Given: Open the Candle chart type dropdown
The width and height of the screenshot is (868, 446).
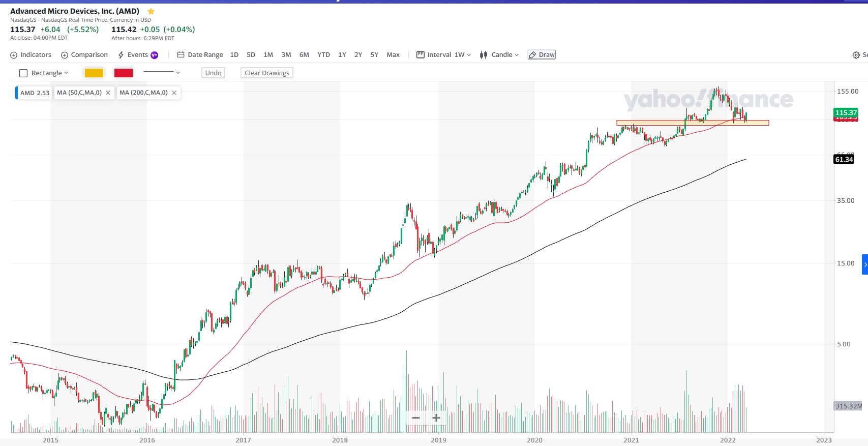Looking at the screenshot, I should pos(499,55).
